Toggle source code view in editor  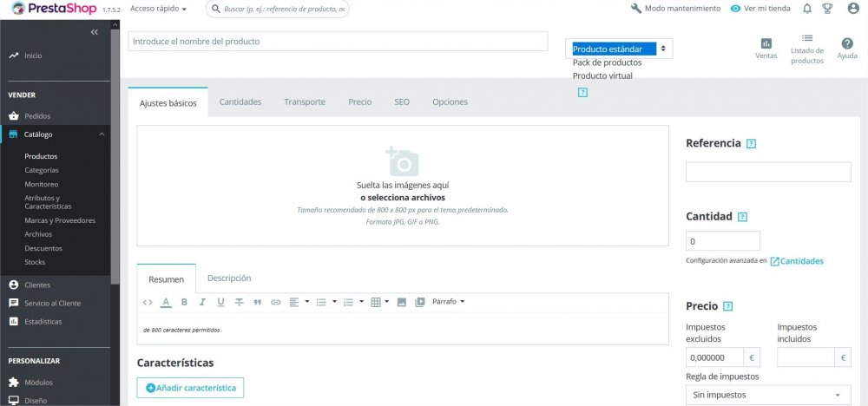(148, 302)
